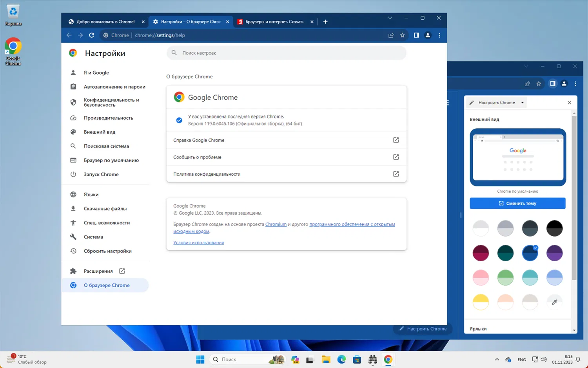Show hidden tray icons with the chevron
The width and height of the screenshot is (588, 368).
pyautogui.click(x=497, y=359)
